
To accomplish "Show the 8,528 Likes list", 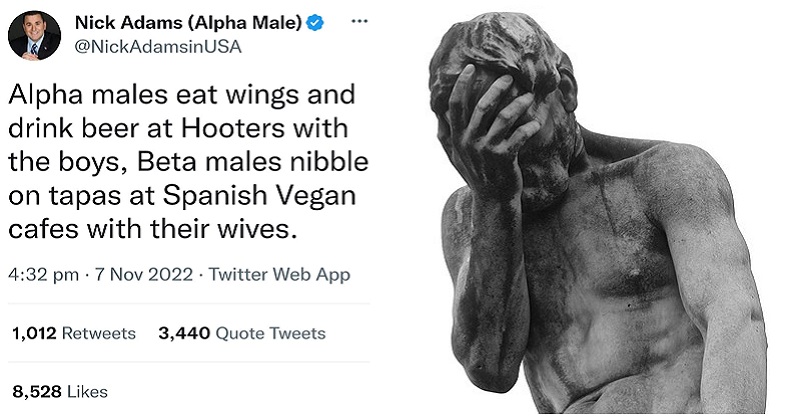I will [x=60, y=392].
